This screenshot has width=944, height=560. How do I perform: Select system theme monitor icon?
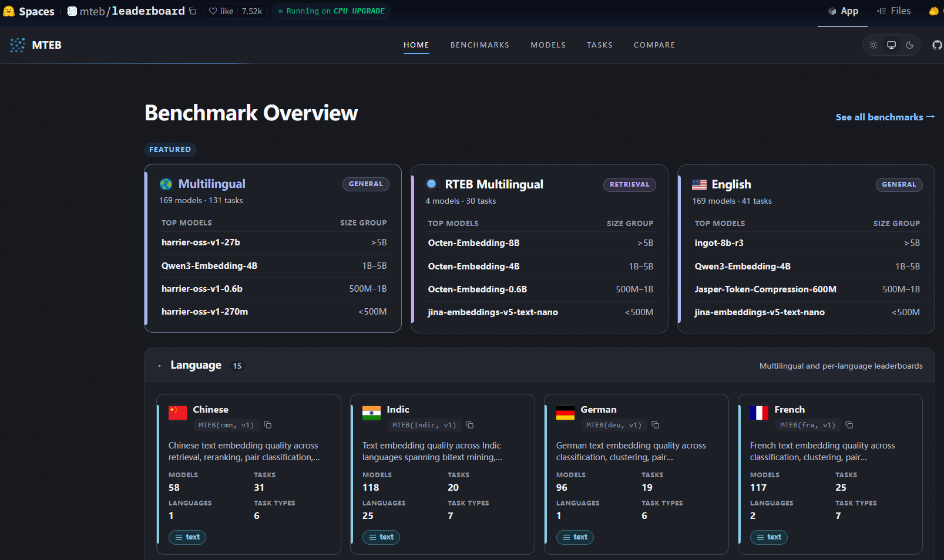coord(892,45)
